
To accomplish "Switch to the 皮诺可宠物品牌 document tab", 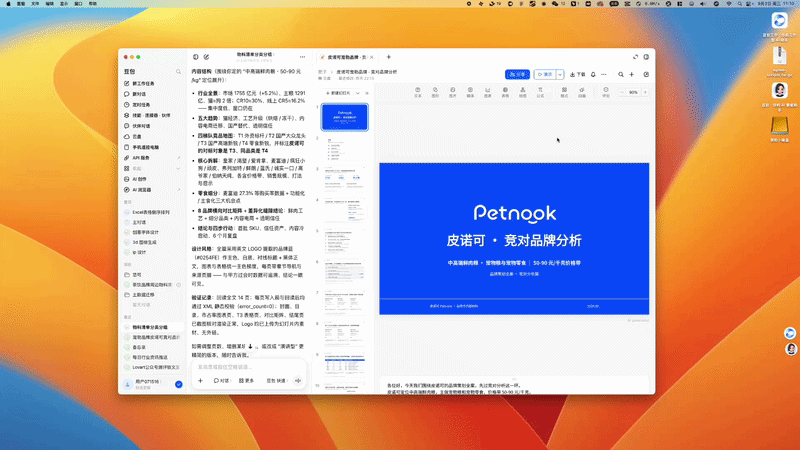I will pos(344,57).
